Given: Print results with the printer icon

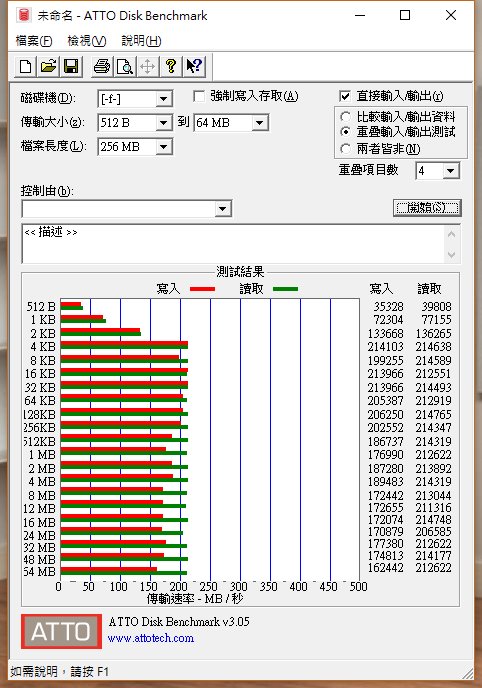Looking at the screenshot, I should pyautogui.click(x=102, y=67).
